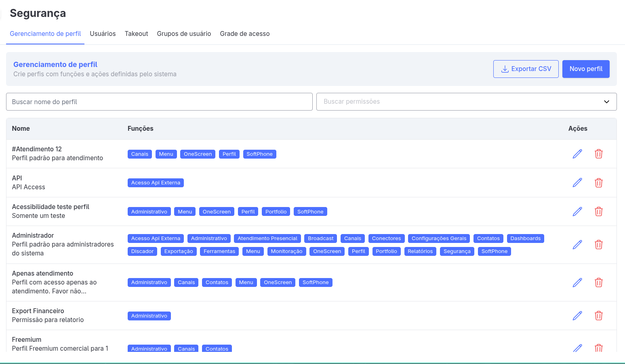The image size is (625, 364).
Task: Create a profile with Novo perfil
Action: pos(585,69)
